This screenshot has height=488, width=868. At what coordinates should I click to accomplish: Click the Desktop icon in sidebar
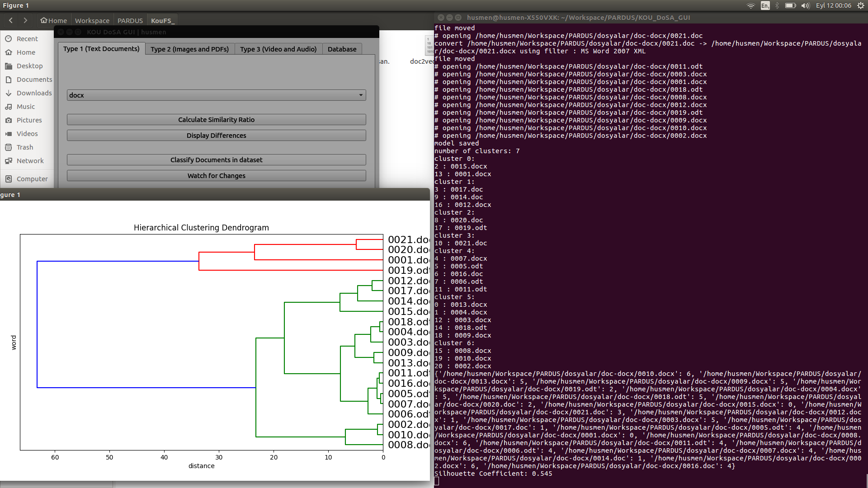(28, 66)
